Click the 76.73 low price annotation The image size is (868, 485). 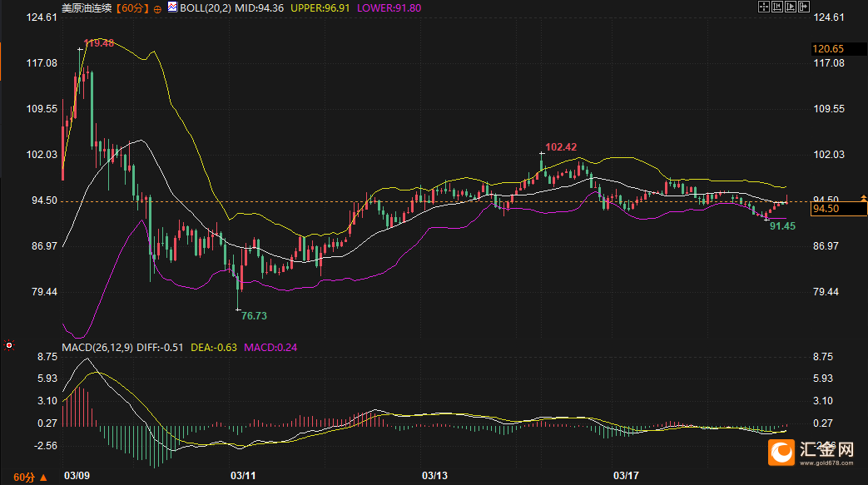(x=254, y=316)
